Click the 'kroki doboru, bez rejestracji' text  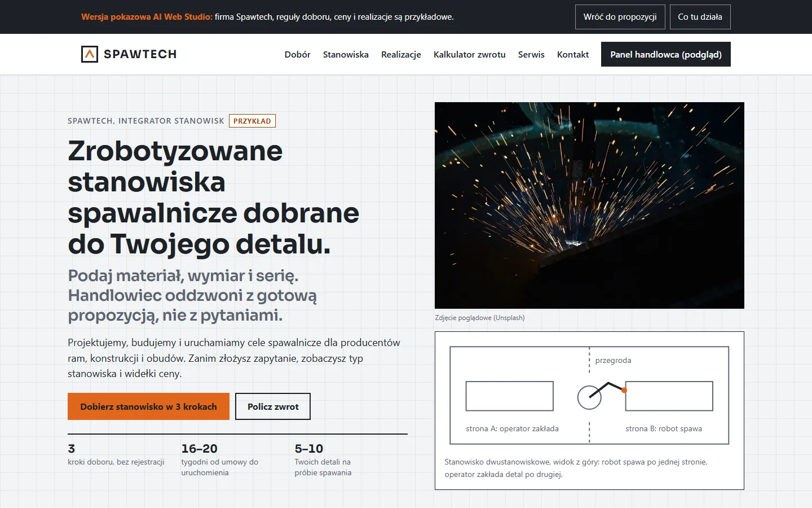pyautogui.click(x=116, y=462)
